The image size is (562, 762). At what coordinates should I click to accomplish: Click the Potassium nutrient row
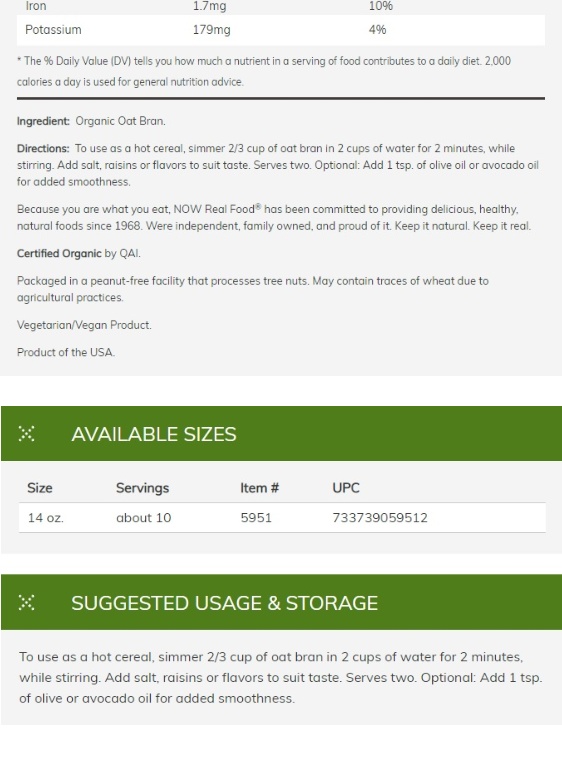coord(281,30)
